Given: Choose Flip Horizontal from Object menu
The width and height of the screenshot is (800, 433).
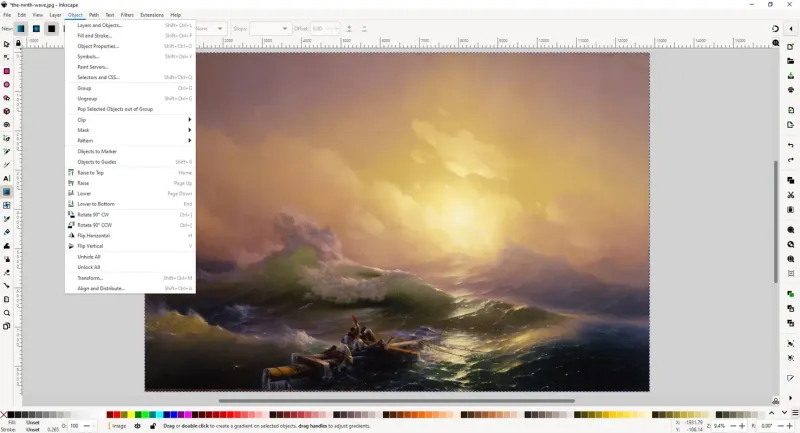Looking at the screenshot, I should [x=130, y=236].
